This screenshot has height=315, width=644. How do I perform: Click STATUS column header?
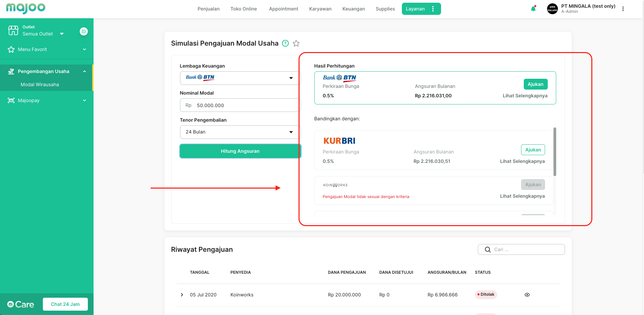click(x=483, y=272)
